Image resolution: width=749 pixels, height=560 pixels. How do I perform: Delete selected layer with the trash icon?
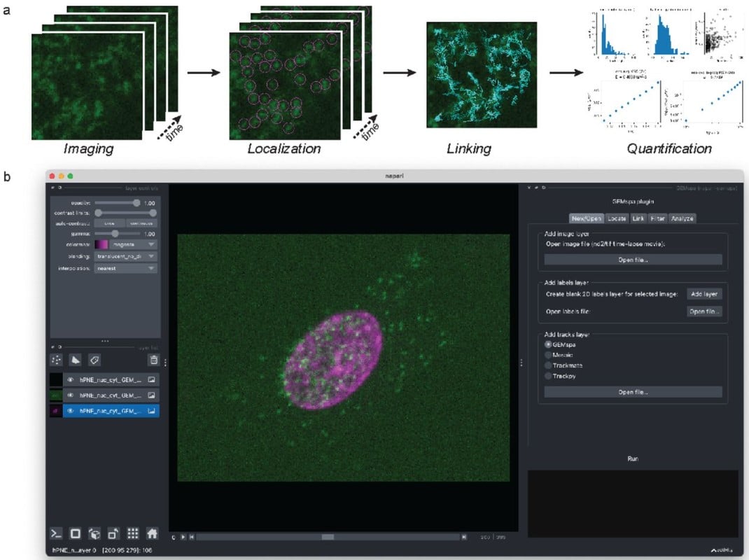(x=153, y=360)
